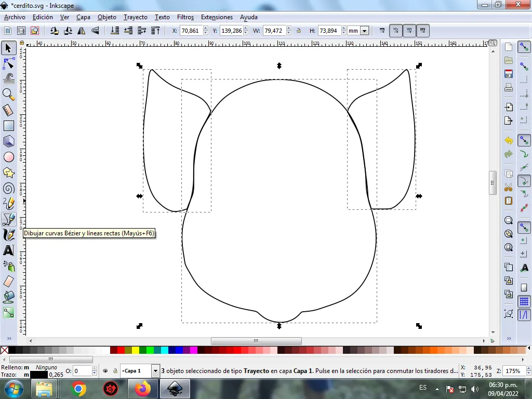This screenshot has width=532, height=399.
Task: Toggle the Enable snapping button
Action: 524,47
